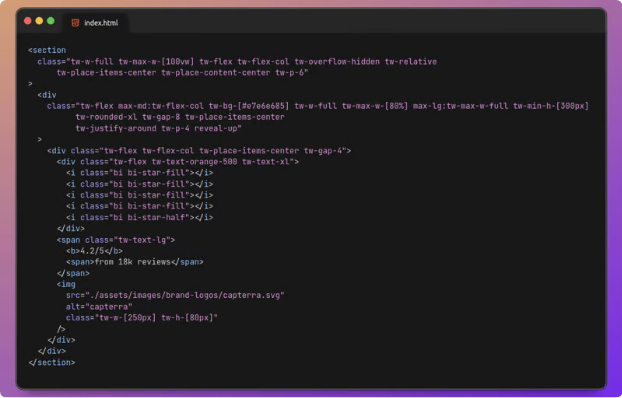Viewport: 622px width, 398px height.
Task: Click the opening section tag
Action: coord(47,50)
